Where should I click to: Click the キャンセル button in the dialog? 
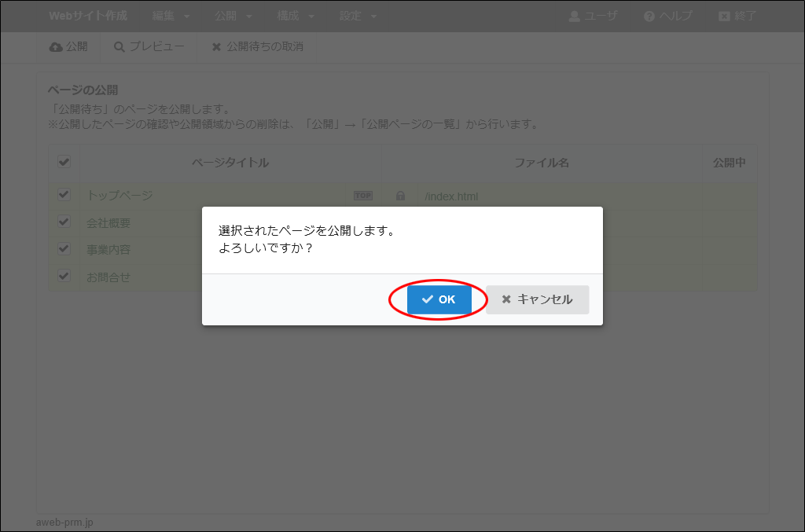(537, 299)
